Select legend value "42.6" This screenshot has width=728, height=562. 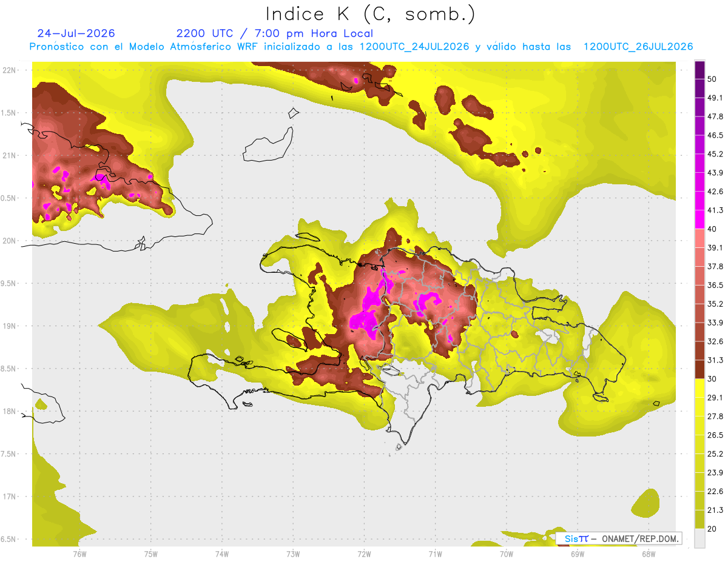pos(715,192)
